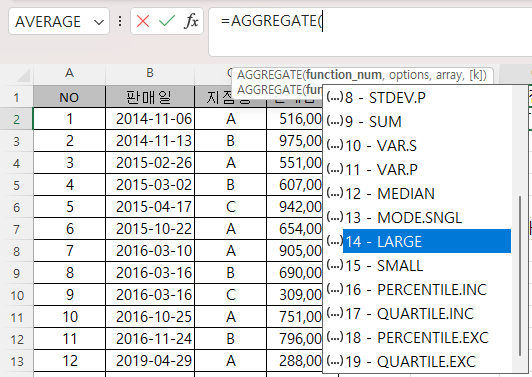Click the date cell 2014-11-06
532x377 pixels.
coord(150,119)
